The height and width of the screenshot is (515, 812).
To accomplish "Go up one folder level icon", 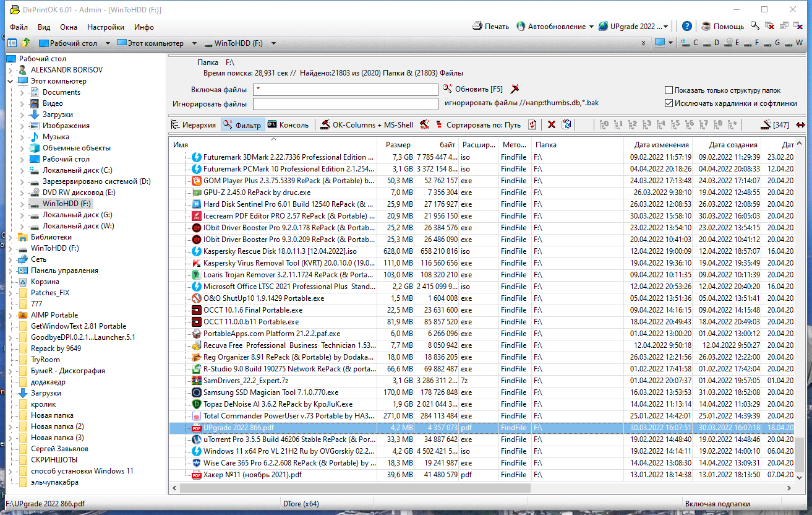I will click(26, 43).
